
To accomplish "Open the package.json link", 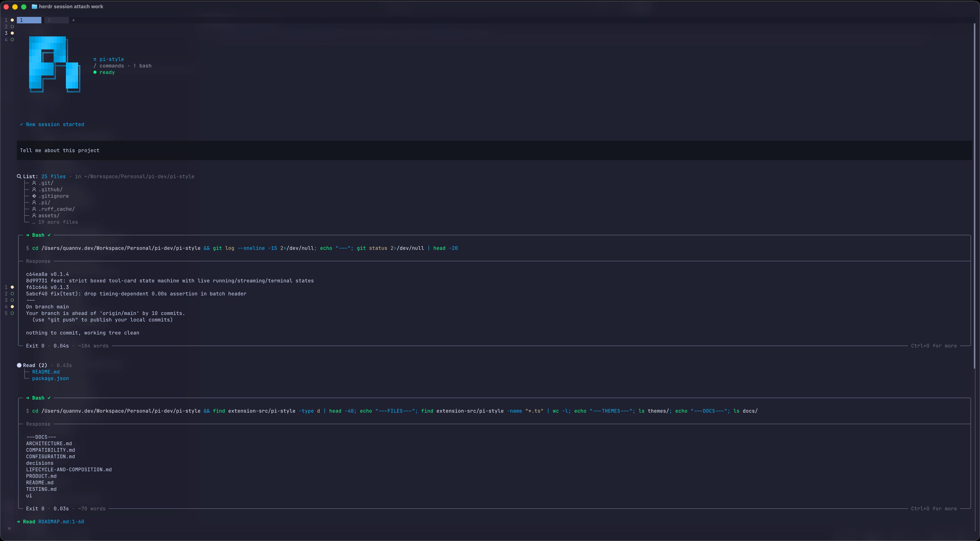I will [x=50, y=378].
